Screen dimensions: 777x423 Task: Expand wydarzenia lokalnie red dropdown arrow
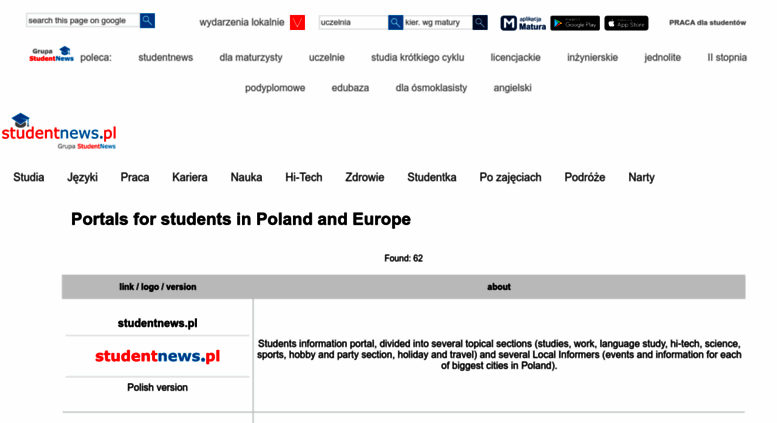tap(297, 22)
